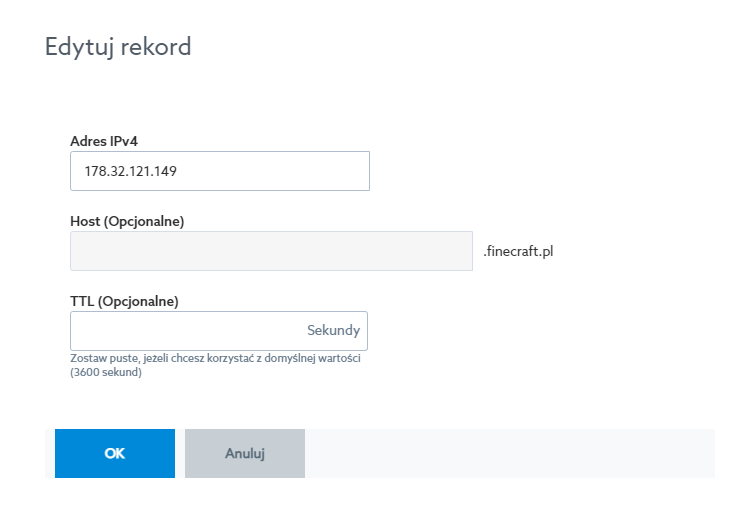Click the 178.32.121.149 address text

point(131,171)
